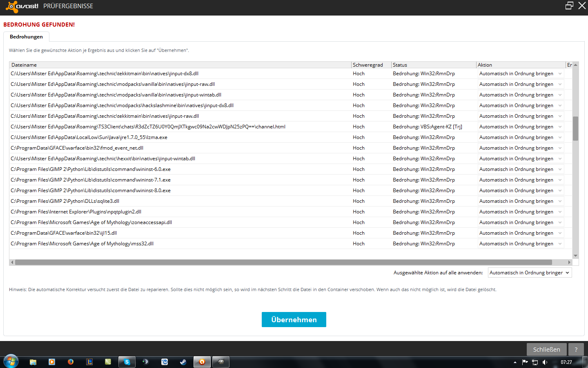Open action dropdown for wininst-6.0.exe
Screen dimensions: 588x368
click(521, 169)
